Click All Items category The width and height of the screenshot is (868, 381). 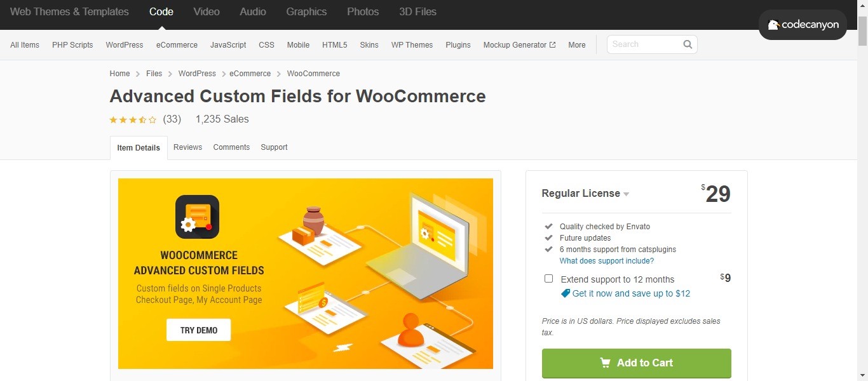[25, 45]
